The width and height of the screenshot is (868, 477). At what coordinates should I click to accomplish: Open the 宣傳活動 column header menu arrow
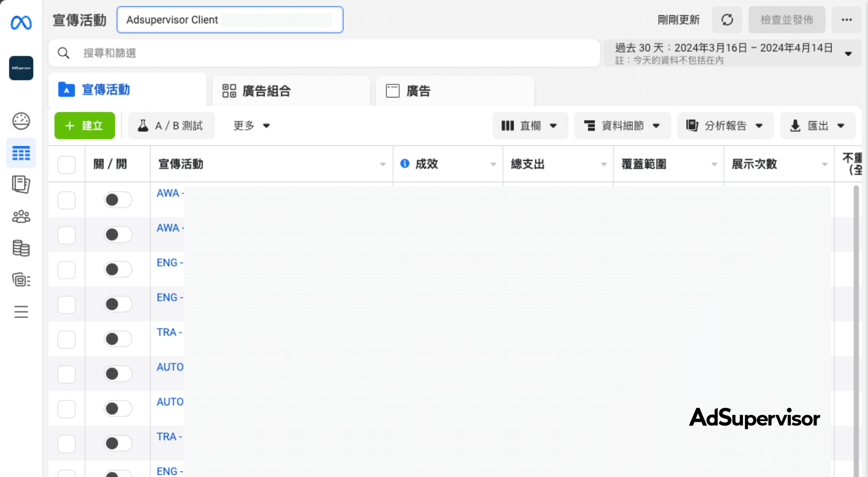383,164
